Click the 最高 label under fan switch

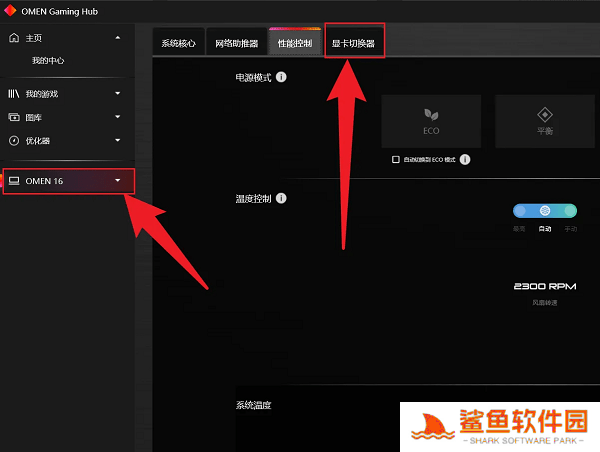[519, 229]
